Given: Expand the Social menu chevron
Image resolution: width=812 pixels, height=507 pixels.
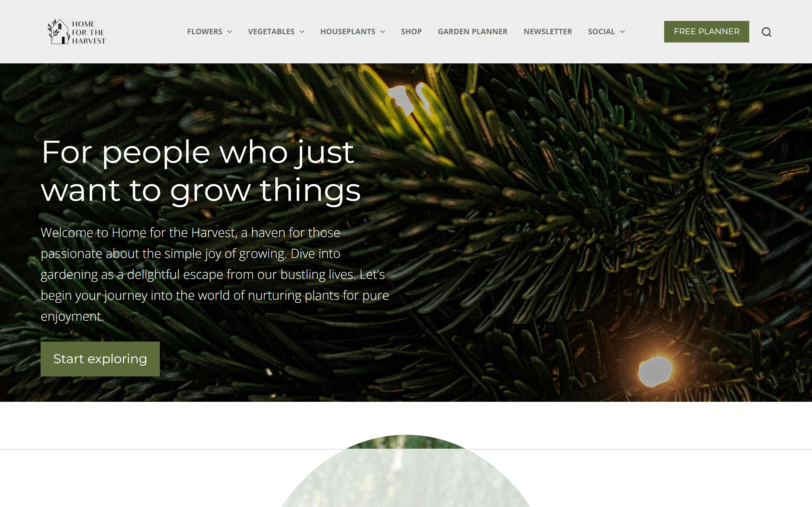Looking at the screenshot, I should pyautogui.click(x=622, y=31).
